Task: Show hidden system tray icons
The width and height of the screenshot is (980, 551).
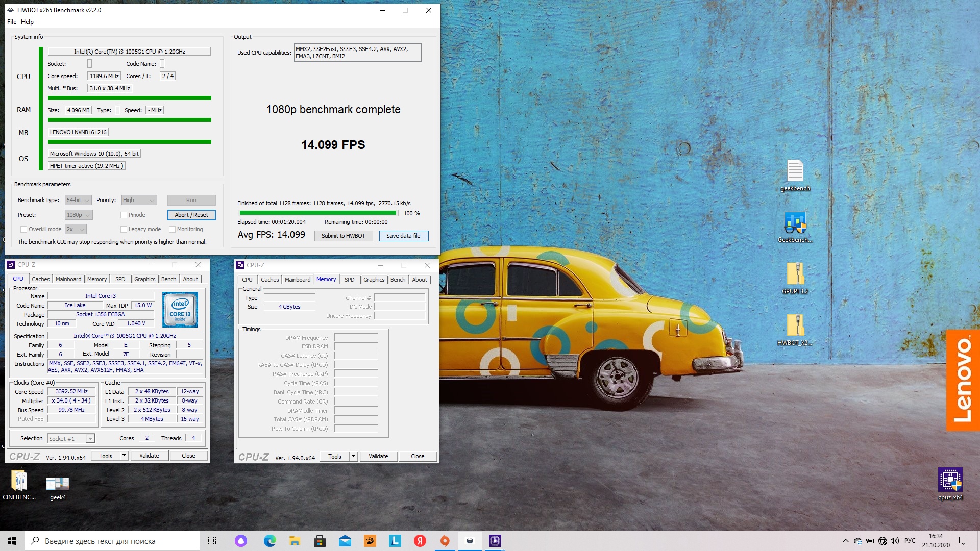Action: (x=845, y=541)
